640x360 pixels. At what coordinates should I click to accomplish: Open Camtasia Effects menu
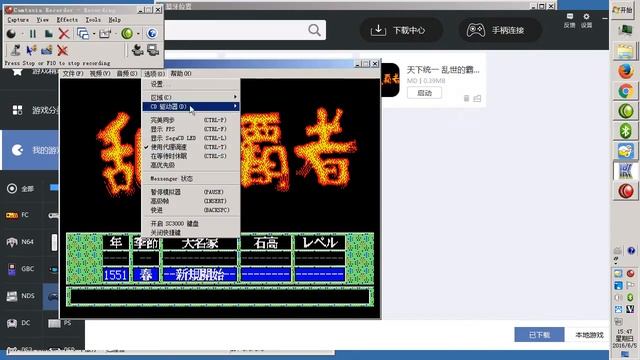[67, 20]
